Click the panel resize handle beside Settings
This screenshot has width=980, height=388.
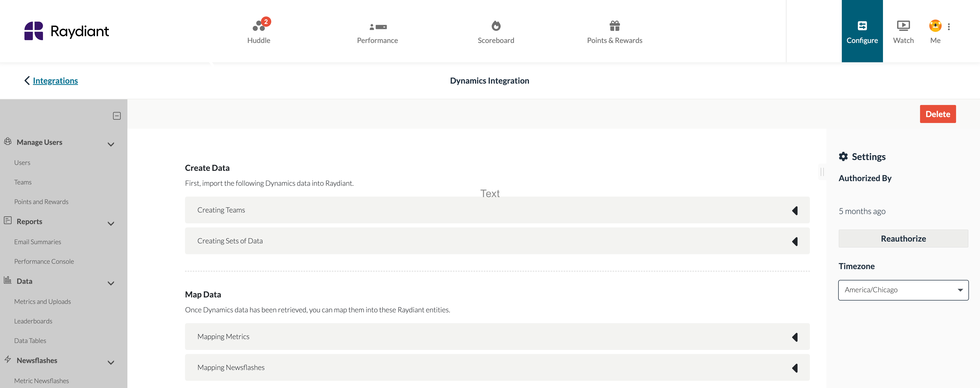[822, 172]
